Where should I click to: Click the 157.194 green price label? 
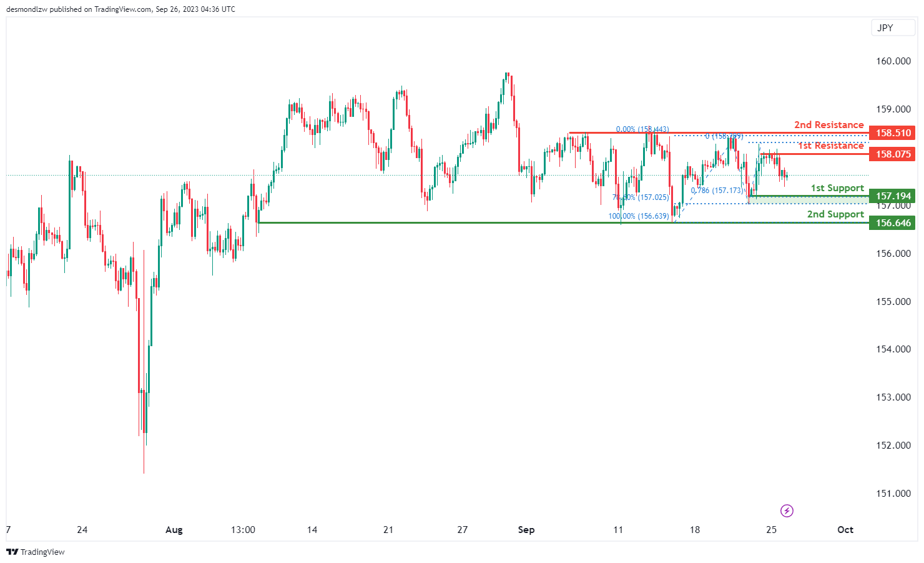click(x=892, y=196)
